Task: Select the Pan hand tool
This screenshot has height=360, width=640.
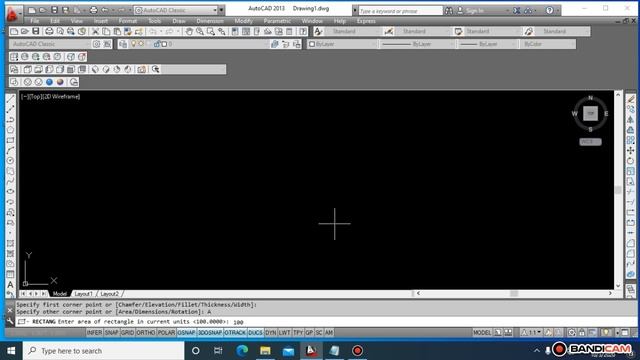Action: pos(189,31)
